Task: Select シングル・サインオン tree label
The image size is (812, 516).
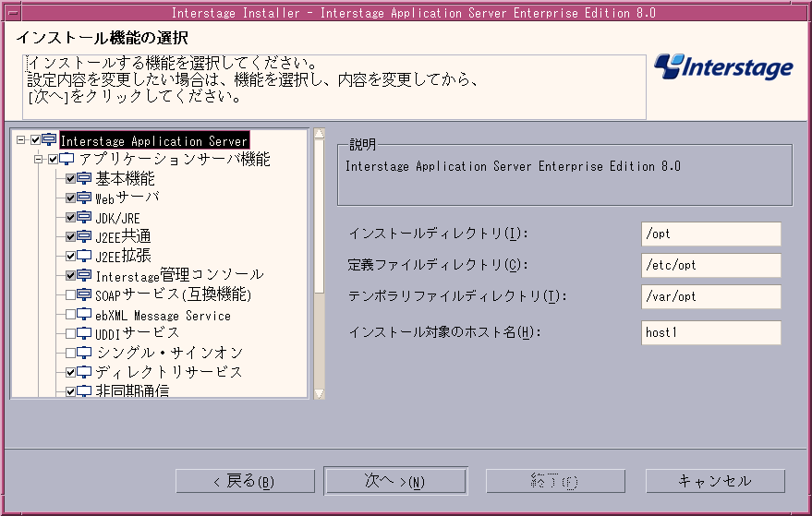Action: point(170,353)
